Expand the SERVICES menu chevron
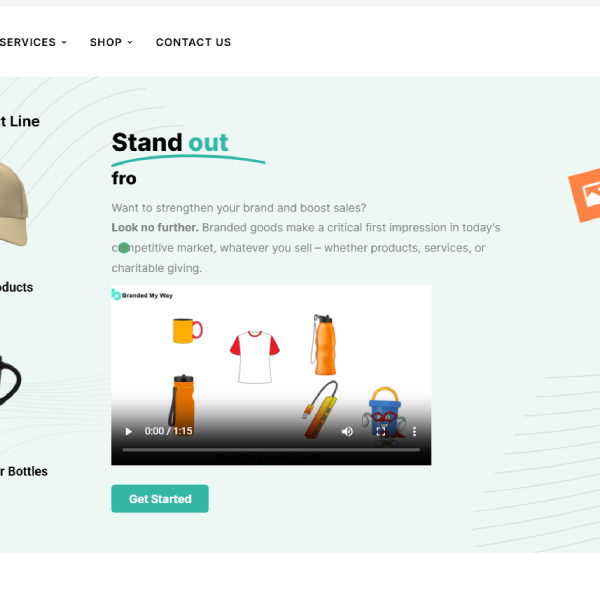This screenshot has height=600, width=600. pyautogui.click(x=64, y=42)
